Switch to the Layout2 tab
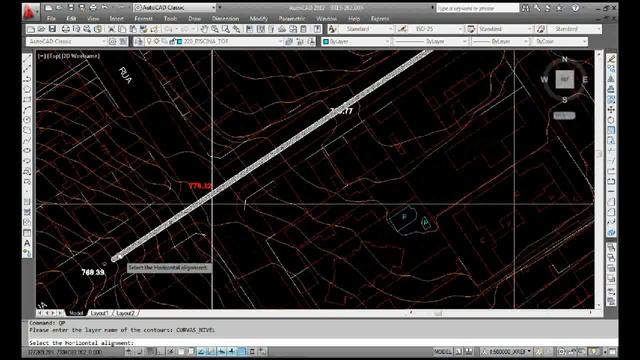This screenshot has width=640, height=360. 125,313
